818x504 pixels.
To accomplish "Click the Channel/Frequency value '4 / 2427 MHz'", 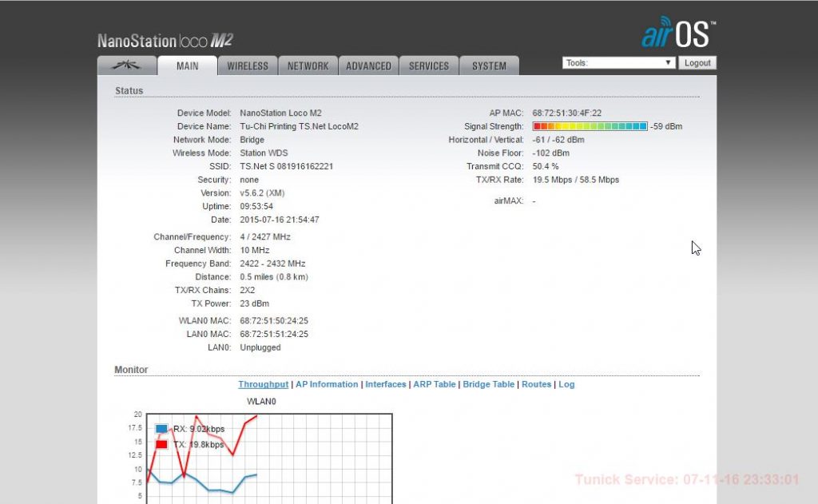I will 265,237.
